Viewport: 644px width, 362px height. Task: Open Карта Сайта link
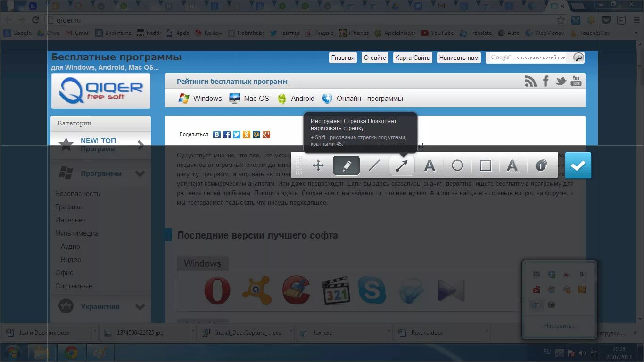click(x=413, y=58)
